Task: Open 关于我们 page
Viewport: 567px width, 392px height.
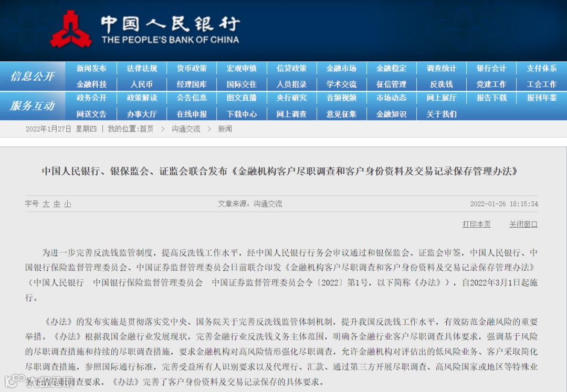Action: pos(442,114)
